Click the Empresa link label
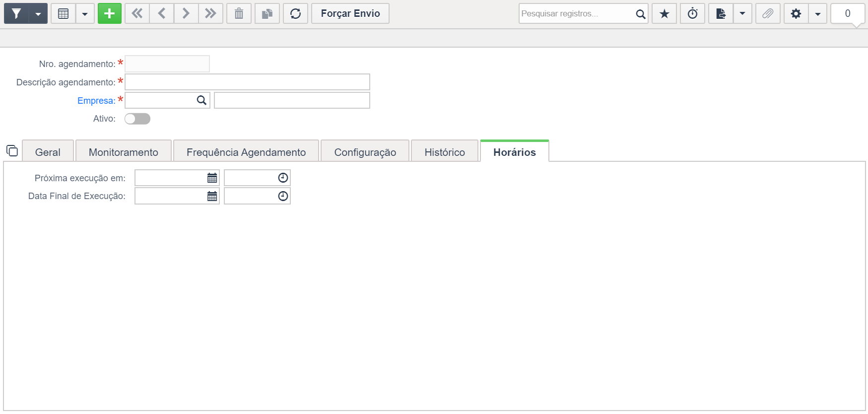 [x=96, y=100]
